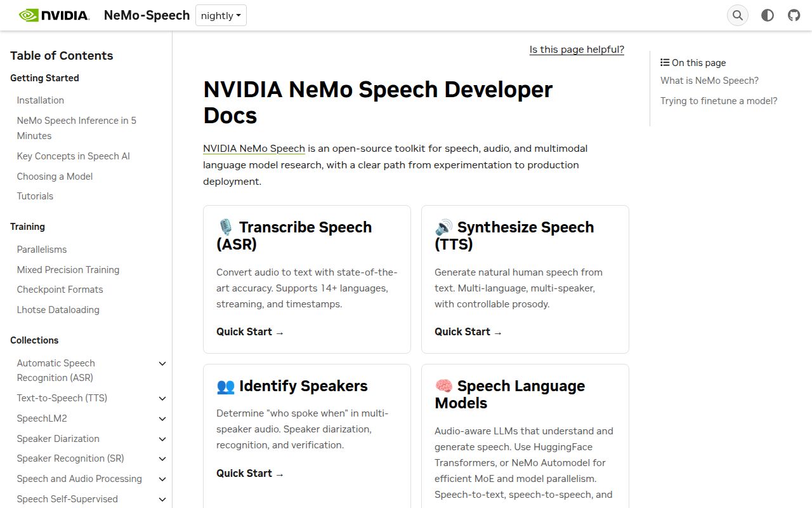The image size is (812, 508).
Task: Click the Transcribe Speech (ASR) heading
Action: 294,236
